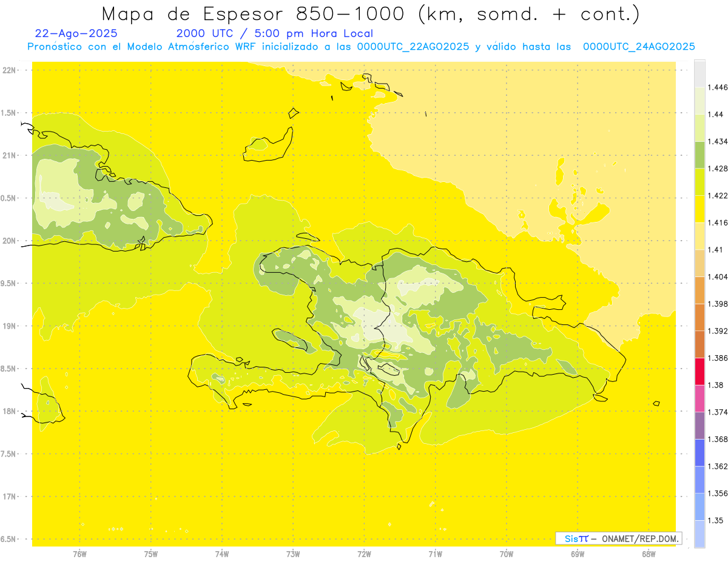
Task: Click the latitude label "17N"
Action: pos(9,497)
